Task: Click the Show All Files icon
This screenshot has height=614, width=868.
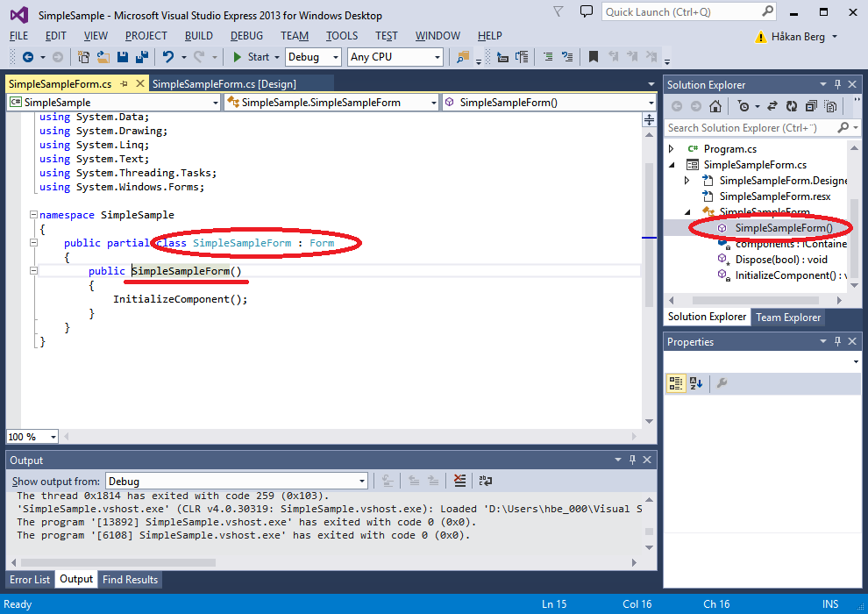Action: [830, 106]
